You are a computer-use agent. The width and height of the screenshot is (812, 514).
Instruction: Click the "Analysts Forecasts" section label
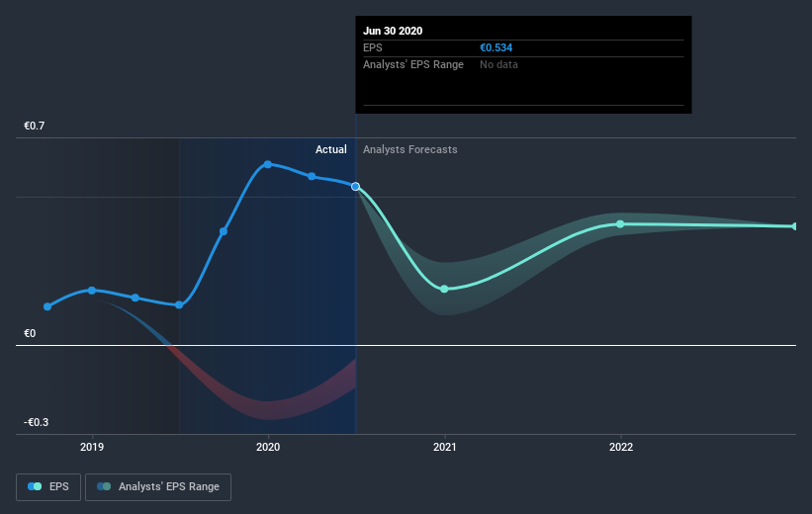tap(410, 150)
